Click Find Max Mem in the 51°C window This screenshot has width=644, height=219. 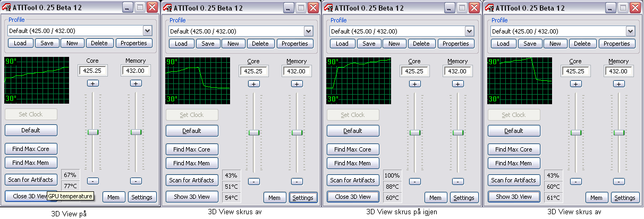[x=192, y=163]
